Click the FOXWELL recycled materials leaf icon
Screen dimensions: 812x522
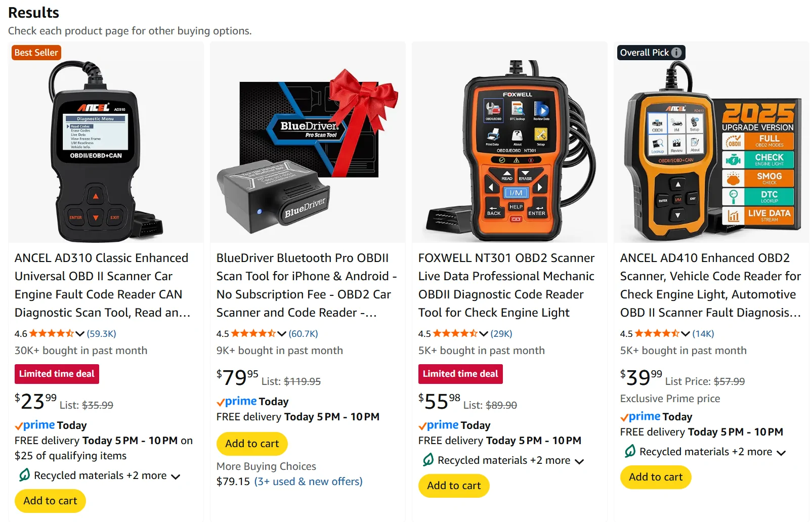pos(428,460)
